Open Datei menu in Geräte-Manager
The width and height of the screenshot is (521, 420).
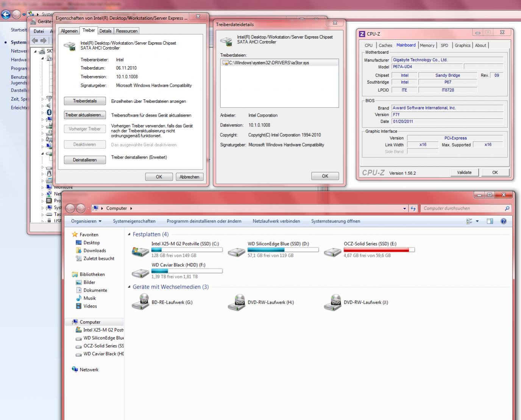point(39,31)
